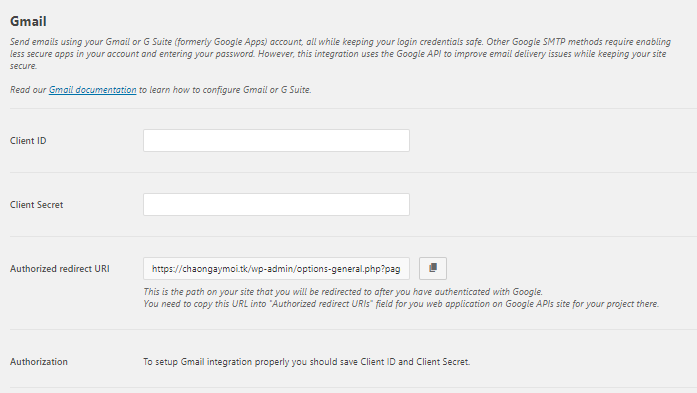The height and width of the screenshot is (393, 697).
Task: Focus the Client ID input field
Action: pos(276,140)
